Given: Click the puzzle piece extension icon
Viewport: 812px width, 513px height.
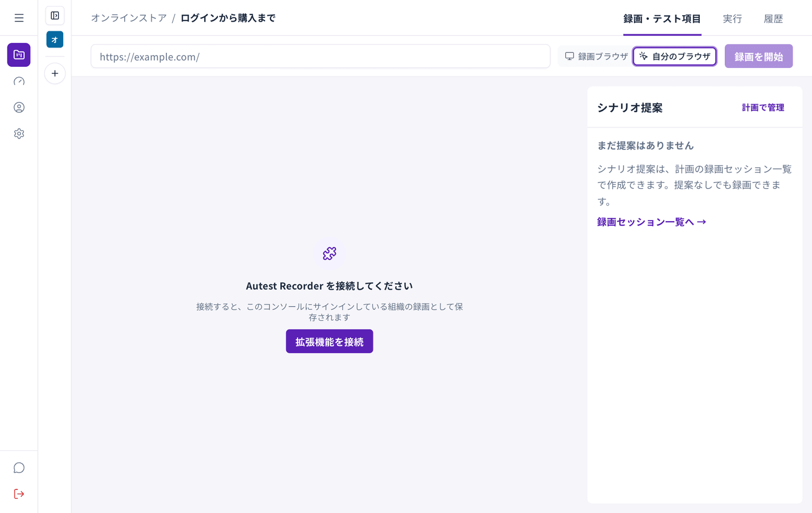Looking at the screenshot, I should click(x=329, y=253).
